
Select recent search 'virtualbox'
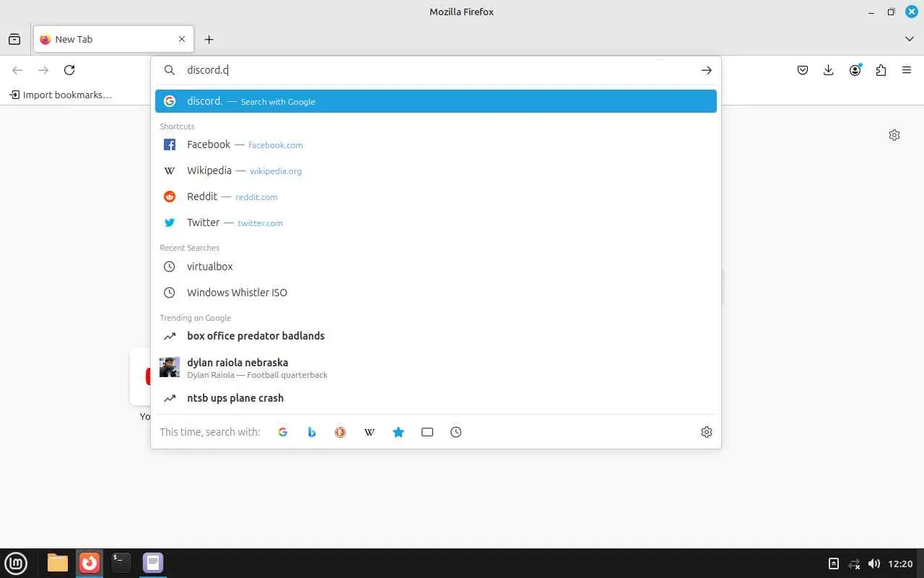tap(436, 267)
